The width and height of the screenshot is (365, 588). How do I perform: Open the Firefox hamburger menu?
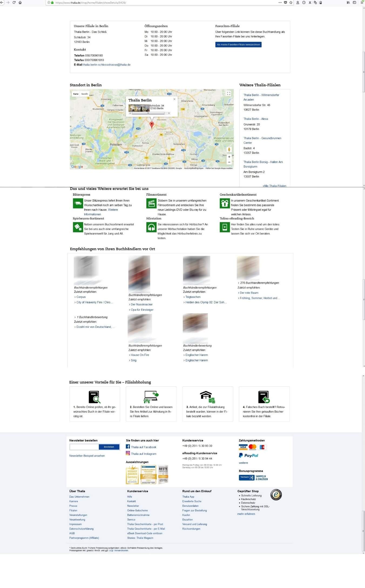pos(362,2)
